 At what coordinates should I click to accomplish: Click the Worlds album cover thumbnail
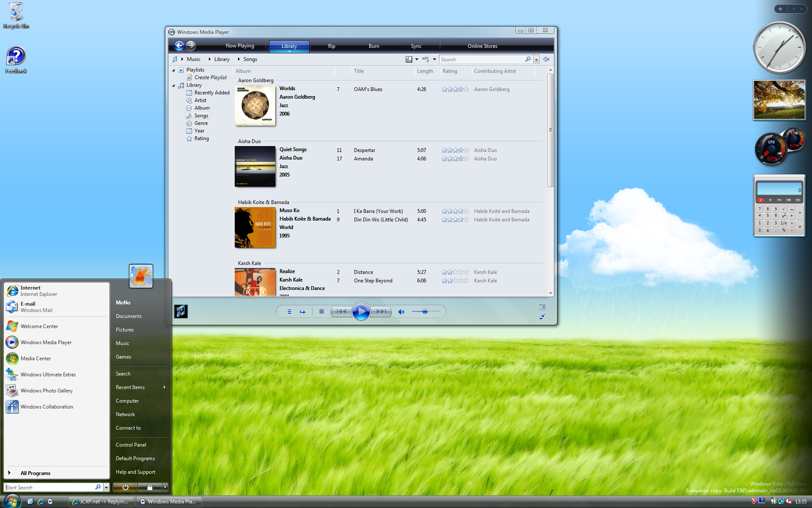click(x=255, y=105)
